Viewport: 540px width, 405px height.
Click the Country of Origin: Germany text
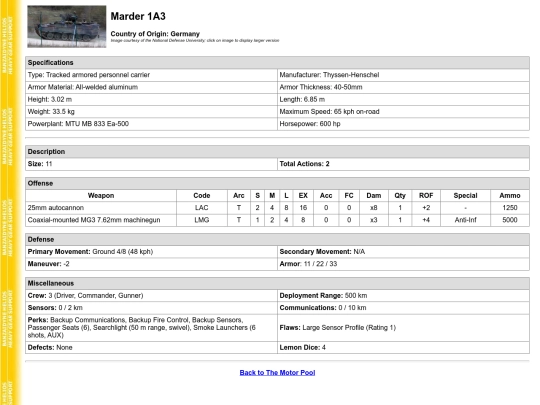(x=155, y=34)
